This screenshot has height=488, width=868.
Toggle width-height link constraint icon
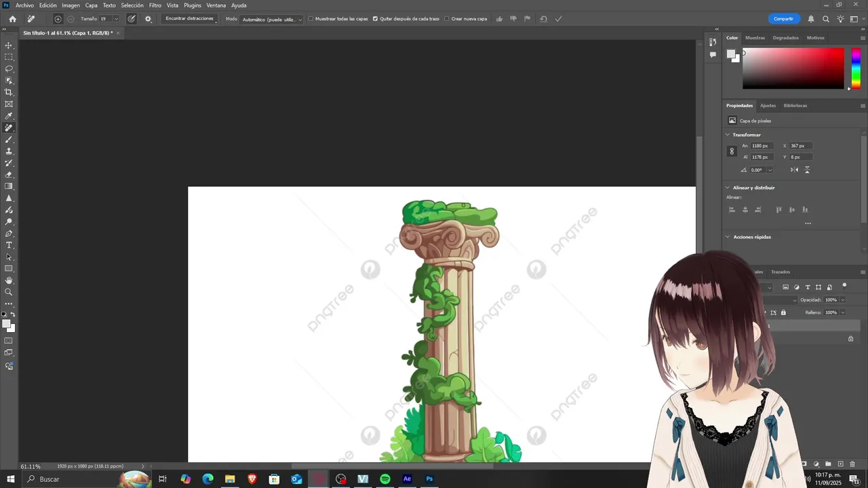pos(732,151)
